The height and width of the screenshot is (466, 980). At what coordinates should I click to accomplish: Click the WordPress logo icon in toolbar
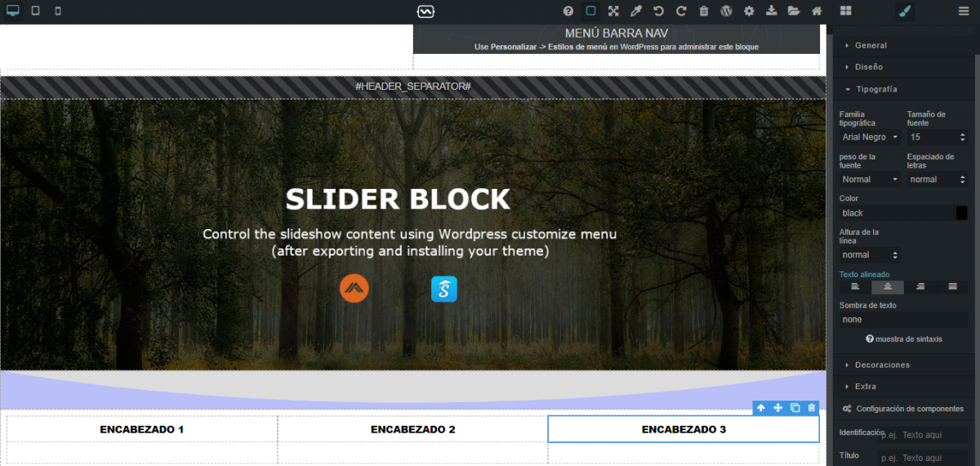tap(726, 11)
